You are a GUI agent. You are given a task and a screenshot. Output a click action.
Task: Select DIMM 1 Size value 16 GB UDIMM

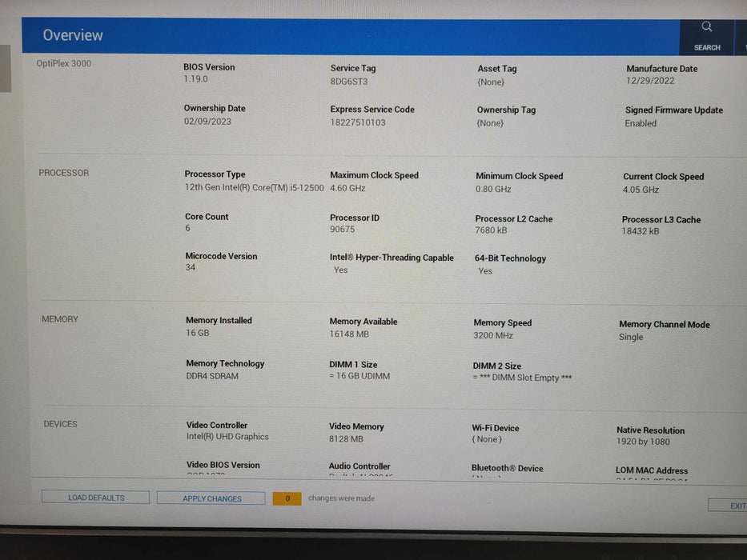(x=359, y=376)
